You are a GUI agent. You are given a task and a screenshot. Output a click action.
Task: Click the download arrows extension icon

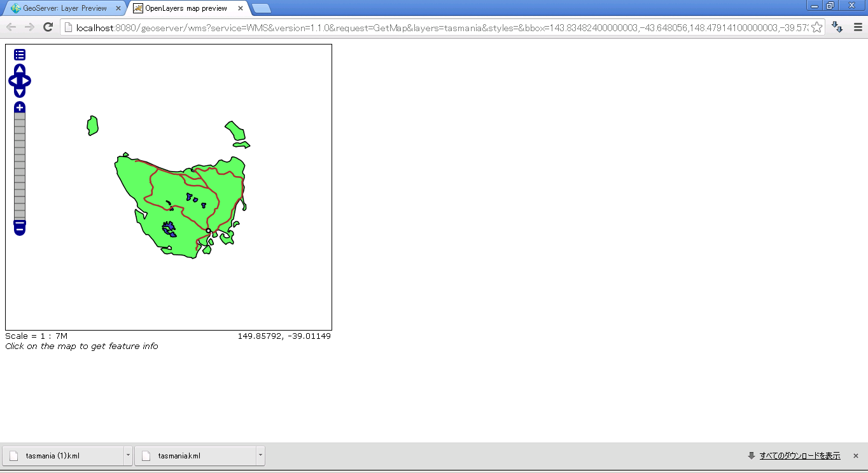click(837, 27)
